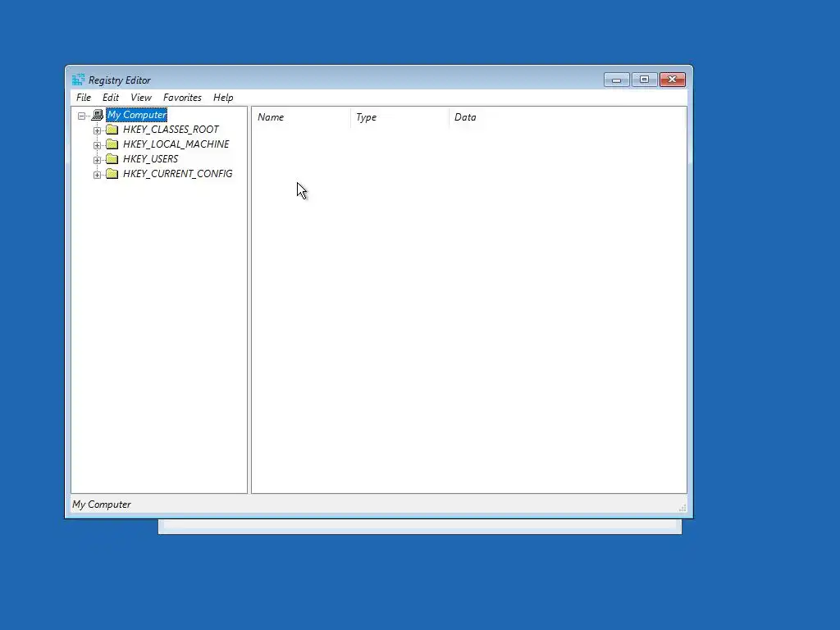The image size is (840, 630).
Task: Sort by the Name column header
Action: [x=301, y=117]
